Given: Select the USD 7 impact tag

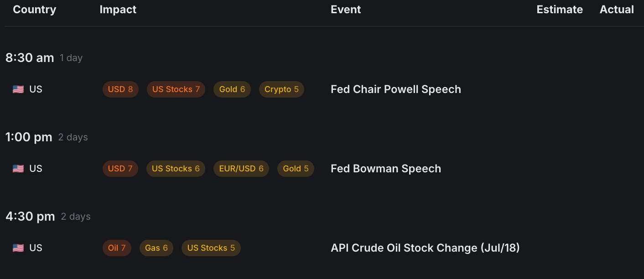Looking at the screenshot, I should click(x=120, y=169).
